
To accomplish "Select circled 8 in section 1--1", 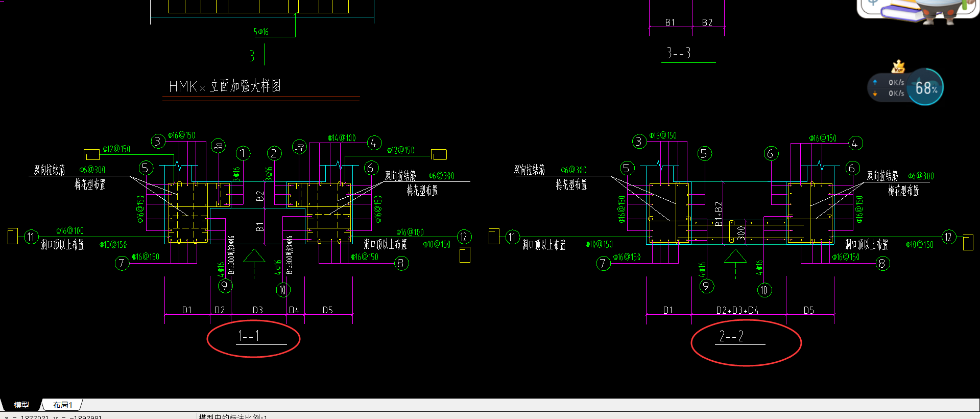I will click(401, 263).
